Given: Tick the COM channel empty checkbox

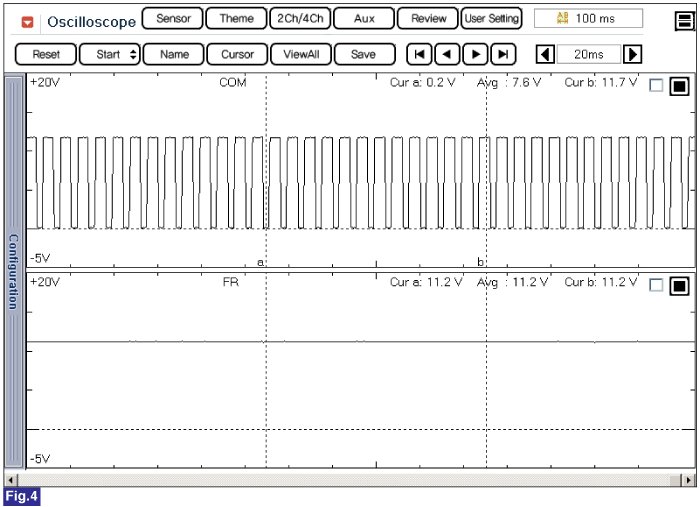Looking at the screenshot, I should 656,85.
